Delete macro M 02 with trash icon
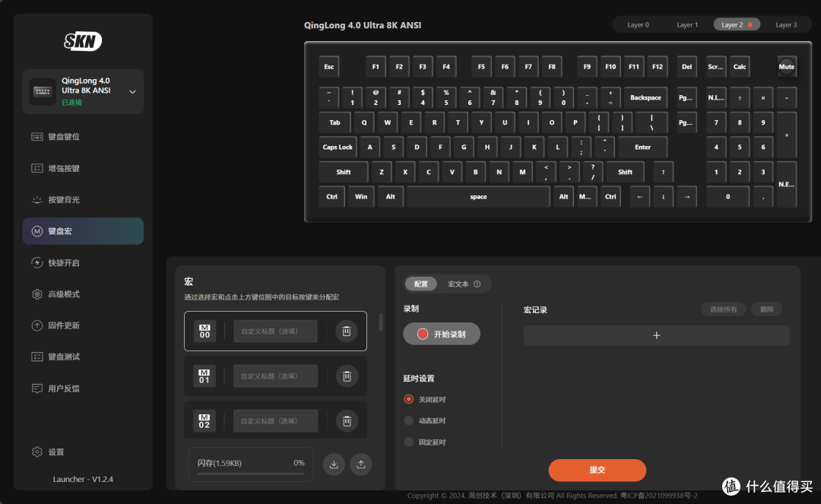 tap(347, 421)
